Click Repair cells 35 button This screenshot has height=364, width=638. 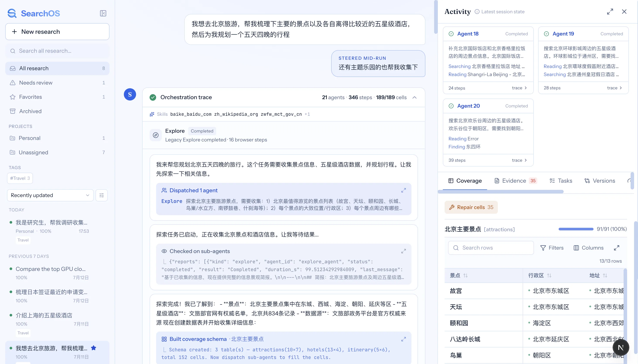click(x=471, y=207)
